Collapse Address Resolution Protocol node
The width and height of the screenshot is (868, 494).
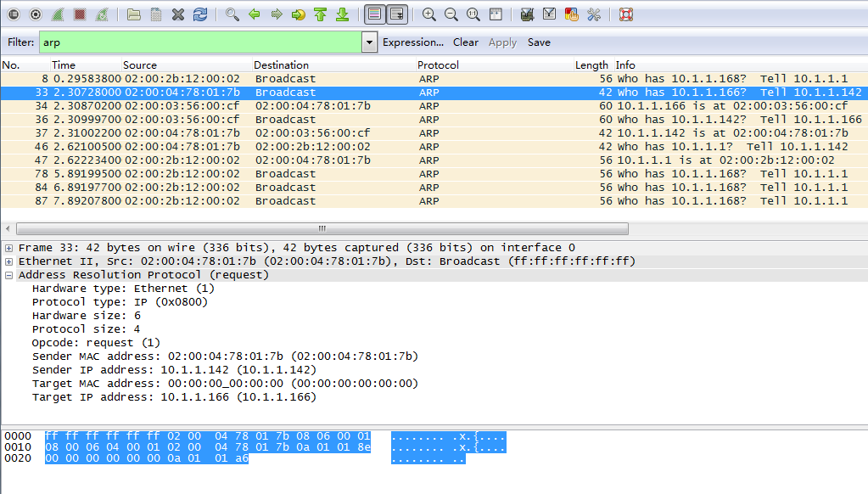click(x=8, y=275)
